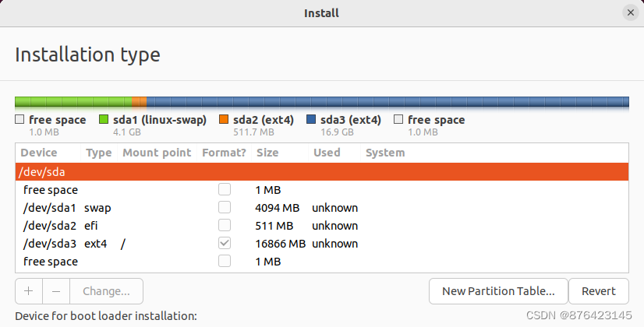
Task: Close the Install window
Action: pyautogui.click(x=631, y=12)
